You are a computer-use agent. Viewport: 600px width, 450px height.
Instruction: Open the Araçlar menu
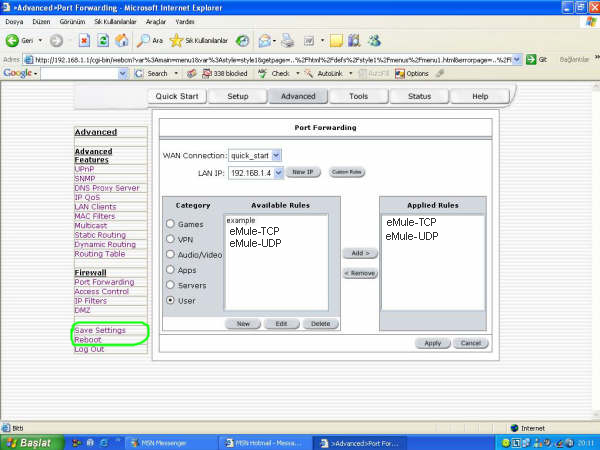tap(156, 22)
